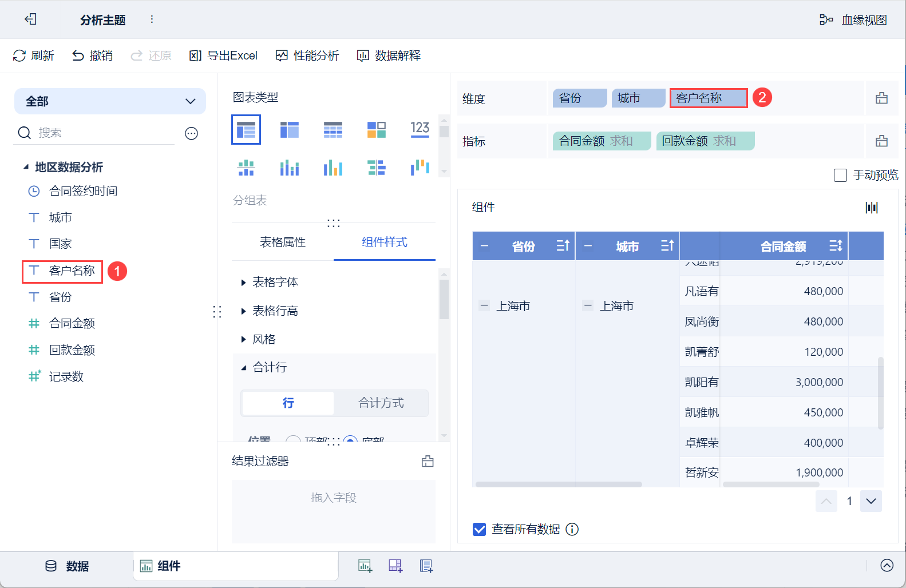Click the 拖入字段 filter drop area
This screenshot has width=906, height=588.
click(334, 511)
